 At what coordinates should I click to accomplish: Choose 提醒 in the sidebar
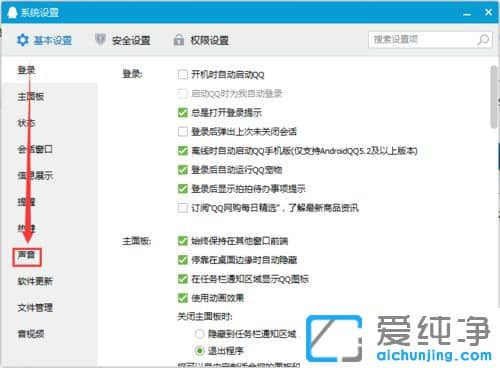[27, 202]
